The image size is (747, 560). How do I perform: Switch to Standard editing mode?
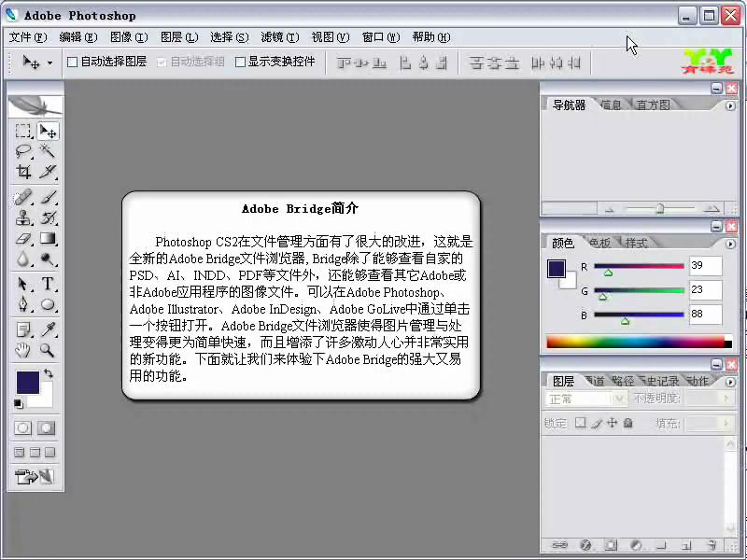point(22,428)
